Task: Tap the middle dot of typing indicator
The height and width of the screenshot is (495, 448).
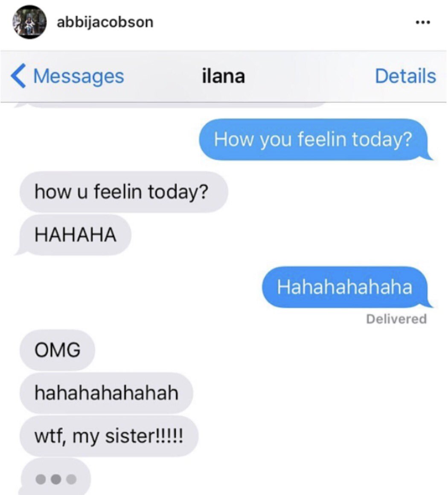Action: click(x=56, y=479)
